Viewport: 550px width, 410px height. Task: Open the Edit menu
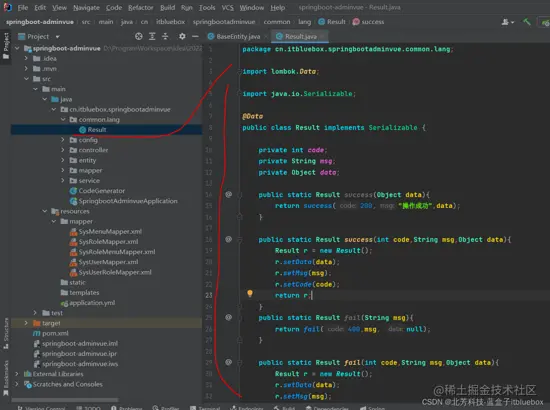click(x=40, y=7)
